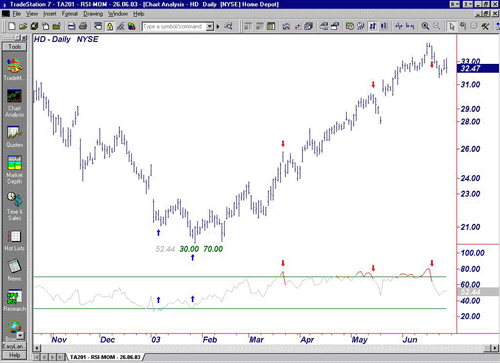Select the pointer arrow tool

452,26
